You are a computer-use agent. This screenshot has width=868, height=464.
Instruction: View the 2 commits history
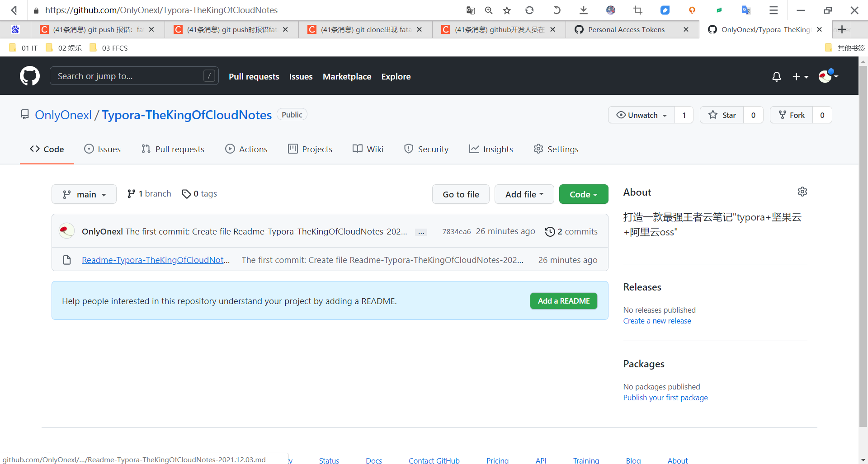click(571, 231)
